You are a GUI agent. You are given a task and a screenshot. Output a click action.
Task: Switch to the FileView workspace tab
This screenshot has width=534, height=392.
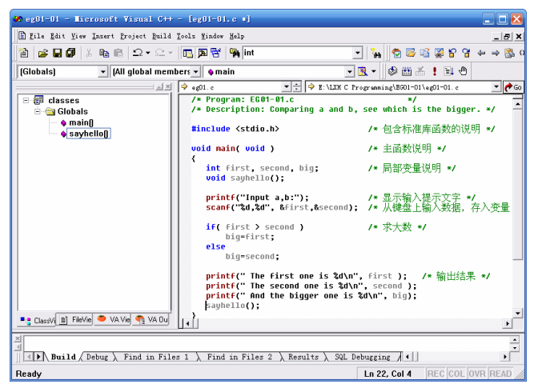coord(75,320)
